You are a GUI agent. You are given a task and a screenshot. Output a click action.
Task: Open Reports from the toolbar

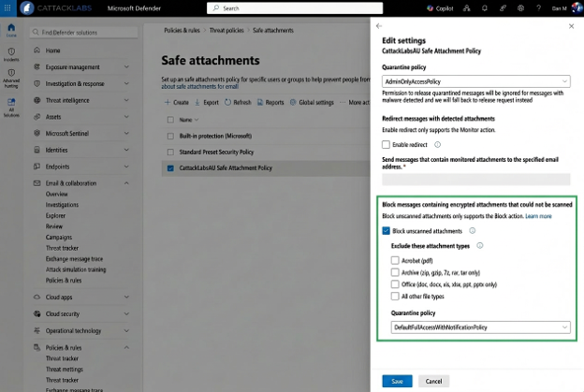click(270, 102)
